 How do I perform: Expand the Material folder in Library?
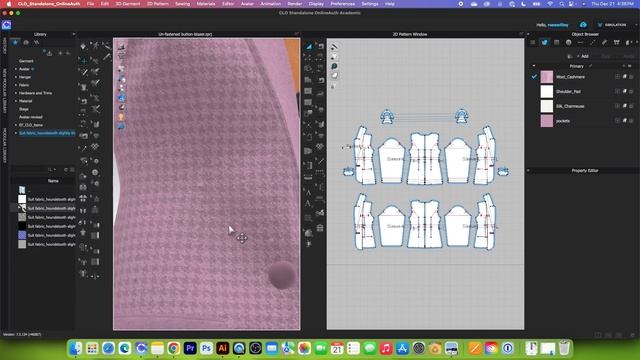tap(16, 101)
